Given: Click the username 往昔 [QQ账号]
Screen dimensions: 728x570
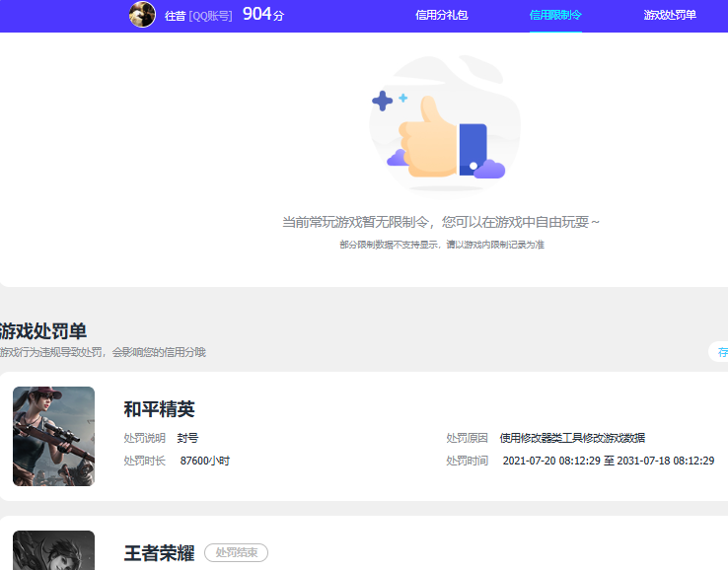Looking at the screenshot, I should (x=198, y=16).
